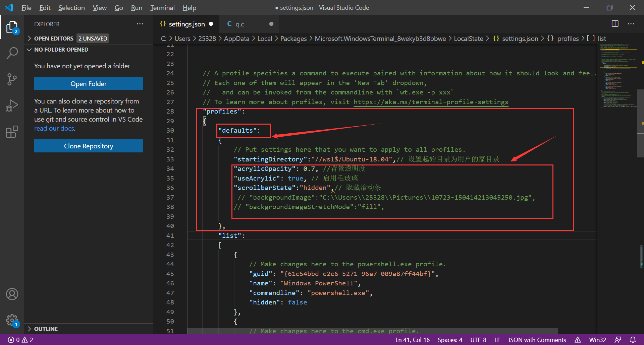
Task: Click the errors and warnings status indicator
Action: pos(20,340)
